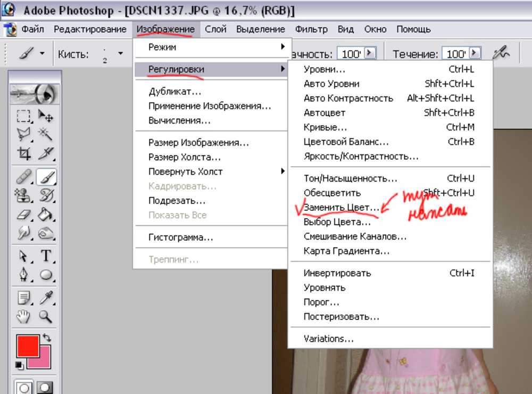Viewport: 532px width, 394px height.
Task: Click the Течение value field
Action: point(456,53)
